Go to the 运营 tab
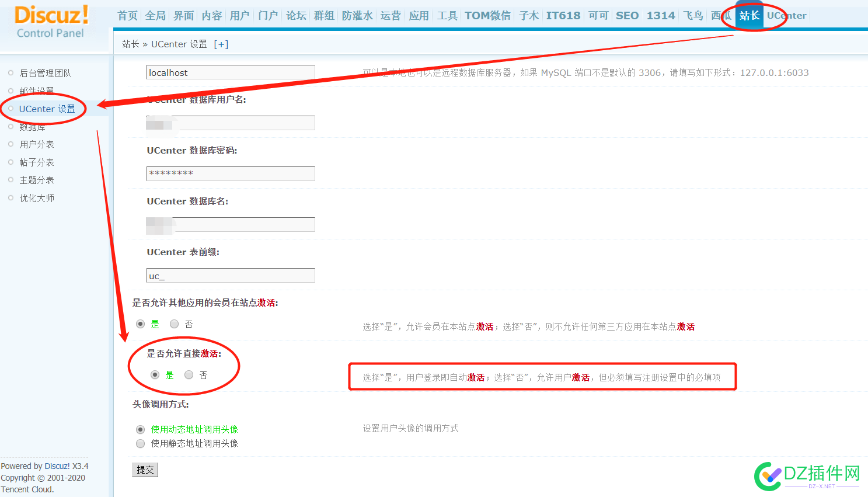This screenshot has height=497, width=868. click(x=391, y=16)
